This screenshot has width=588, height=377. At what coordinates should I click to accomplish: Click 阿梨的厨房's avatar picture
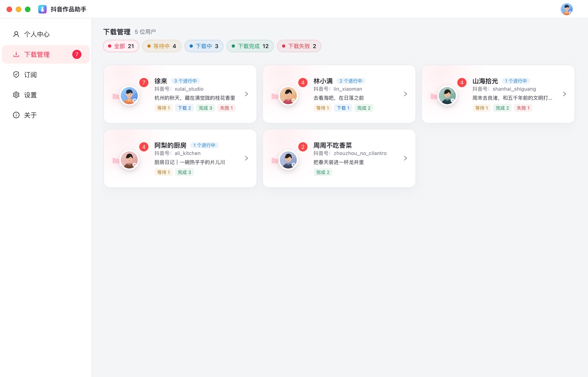[x=129, y=160]
